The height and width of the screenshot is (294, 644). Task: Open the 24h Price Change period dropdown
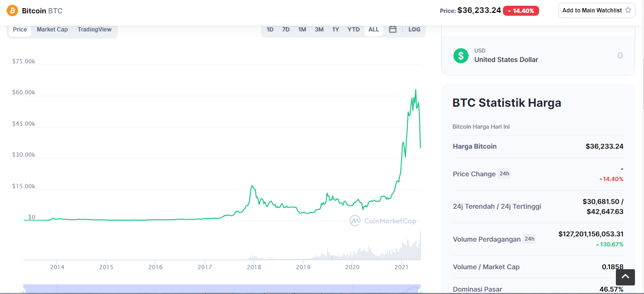[x=504, y=173]
